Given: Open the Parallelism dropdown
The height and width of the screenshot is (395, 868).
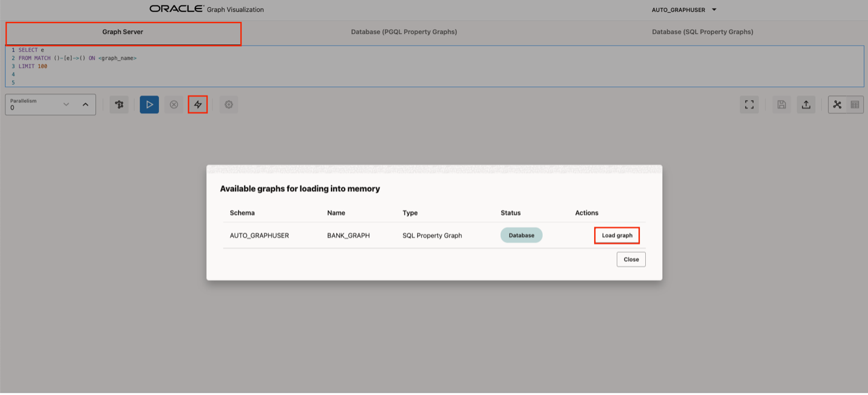Looking at the screenshot, I should (x=66, y=104).
